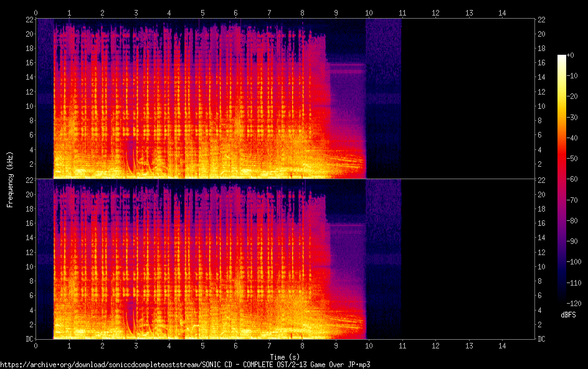Click the 16 kHz label left of the lower channel
The width and height of the screenshot is (588, 369).
tap(28, 223)
